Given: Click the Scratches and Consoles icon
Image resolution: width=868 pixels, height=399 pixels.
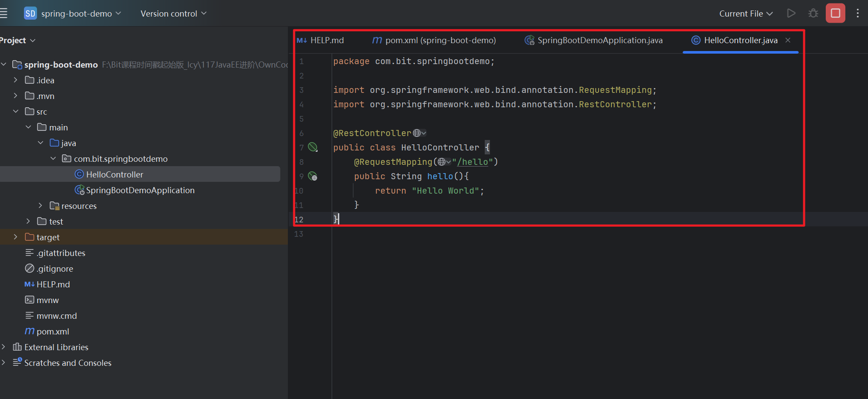Looking at the screenshot, I should [17, 362].
